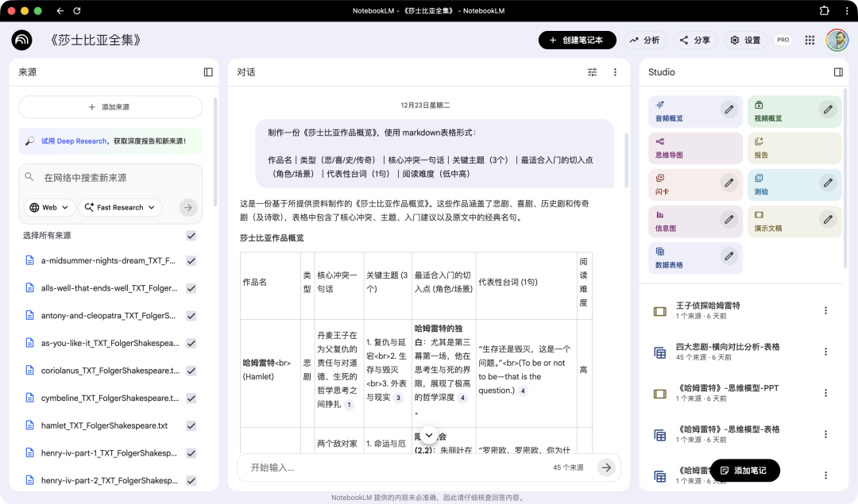Open more options for 《哈姆雷特》-思维模型-PPT
This screenshot has width=858, height=504.
825,393
